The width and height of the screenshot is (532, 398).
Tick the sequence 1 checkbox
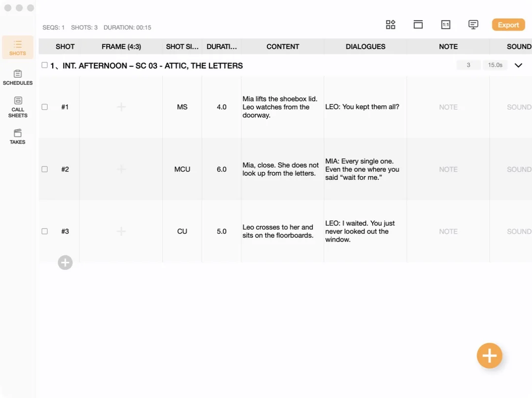[44, 65]
